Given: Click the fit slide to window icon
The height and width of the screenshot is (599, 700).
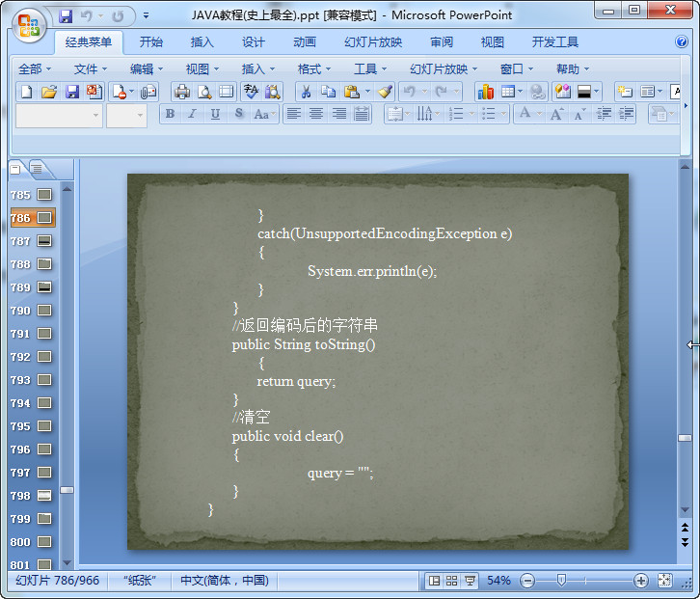Looking at the screenshot, I should coord(664,581).
